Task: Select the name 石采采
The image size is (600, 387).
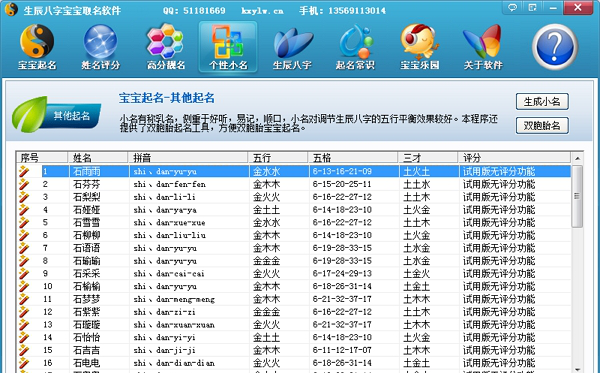Action: pyautogui.click(x=87, y=274)
